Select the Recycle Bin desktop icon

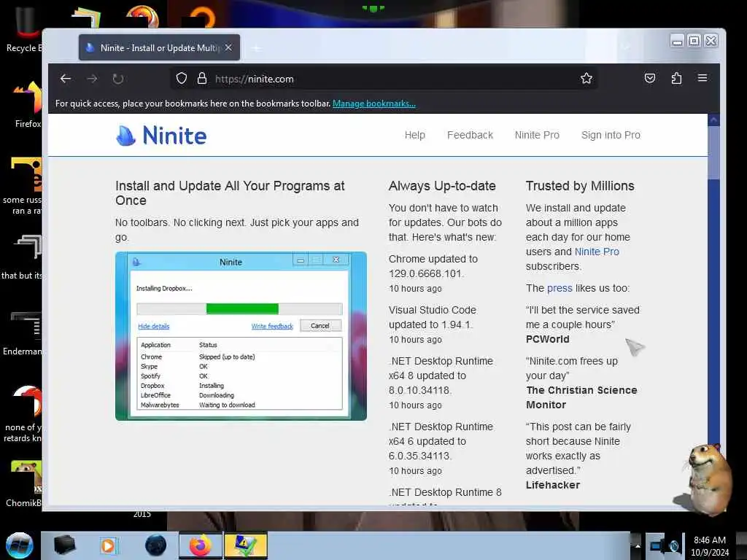(24, 29)
